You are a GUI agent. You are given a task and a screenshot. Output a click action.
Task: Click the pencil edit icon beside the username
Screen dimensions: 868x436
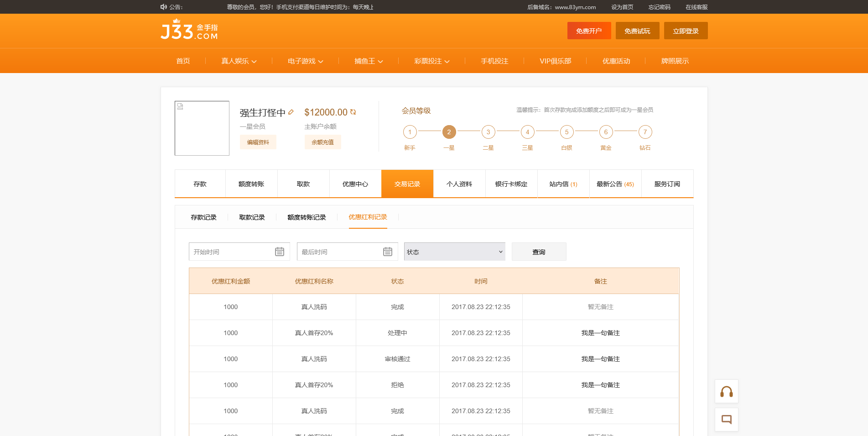(291, 112)
